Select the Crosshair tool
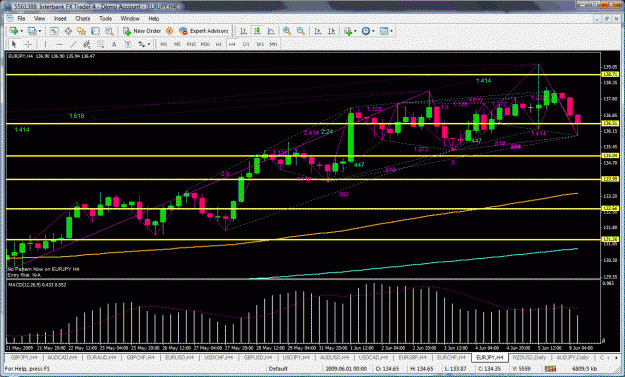The height and width of the screenshot is (377, 625). 28,44
